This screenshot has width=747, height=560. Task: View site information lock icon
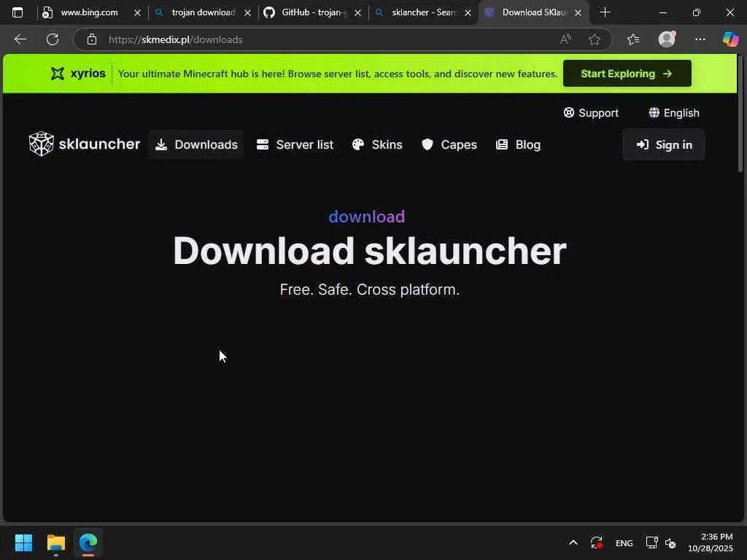coord(92,39)
